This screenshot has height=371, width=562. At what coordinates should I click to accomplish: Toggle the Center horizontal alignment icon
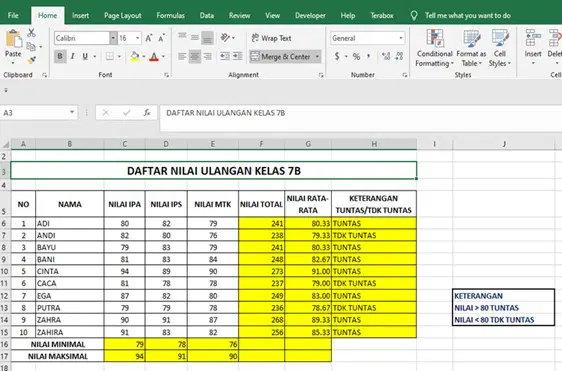pyautogui.click(x=195, y=56)
